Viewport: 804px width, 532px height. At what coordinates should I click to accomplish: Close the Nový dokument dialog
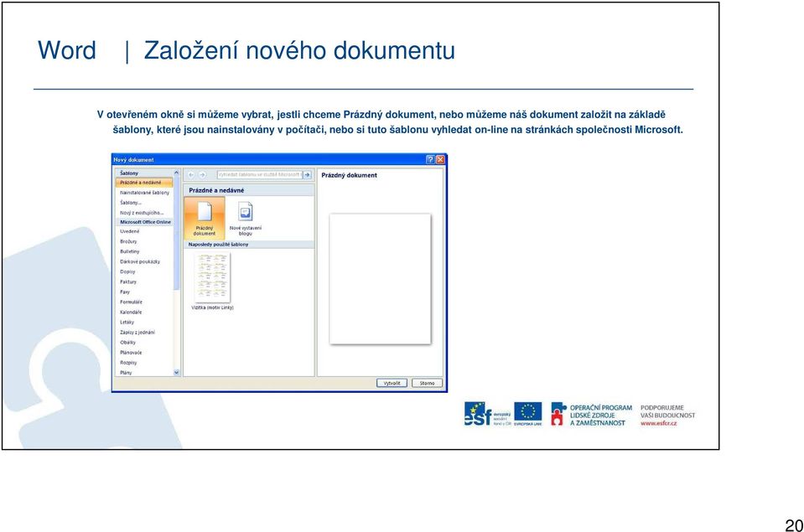point(440,159)
